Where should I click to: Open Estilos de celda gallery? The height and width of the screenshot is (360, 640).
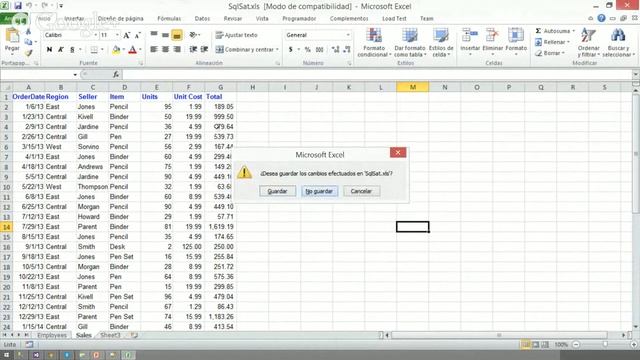[x=441, y=42]
